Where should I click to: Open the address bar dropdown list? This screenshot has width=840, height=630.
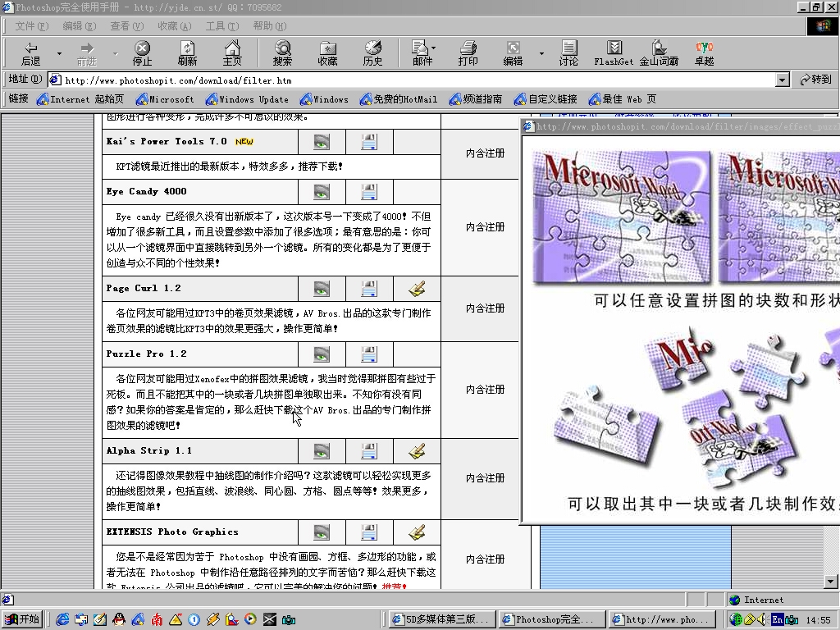[782, 80]
